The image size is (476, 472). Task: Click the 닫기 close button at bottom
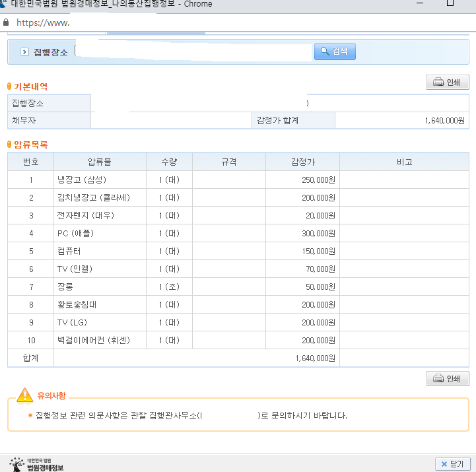point(453,464)
